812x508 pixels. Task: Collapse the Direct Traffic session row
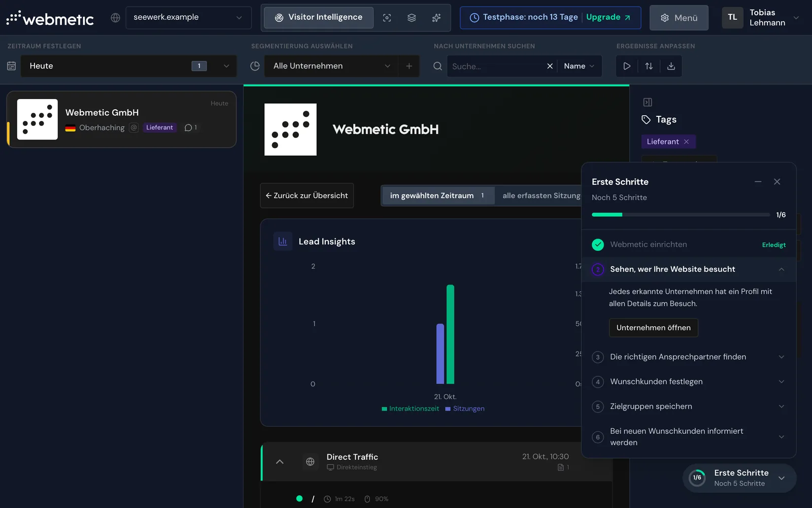(280, 462)
